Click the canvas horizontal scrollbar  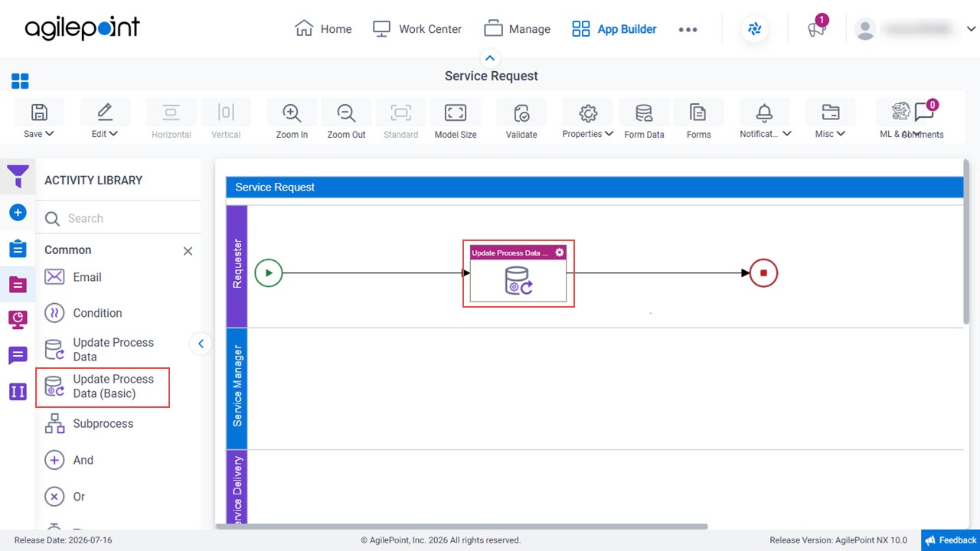click(461, 527)
